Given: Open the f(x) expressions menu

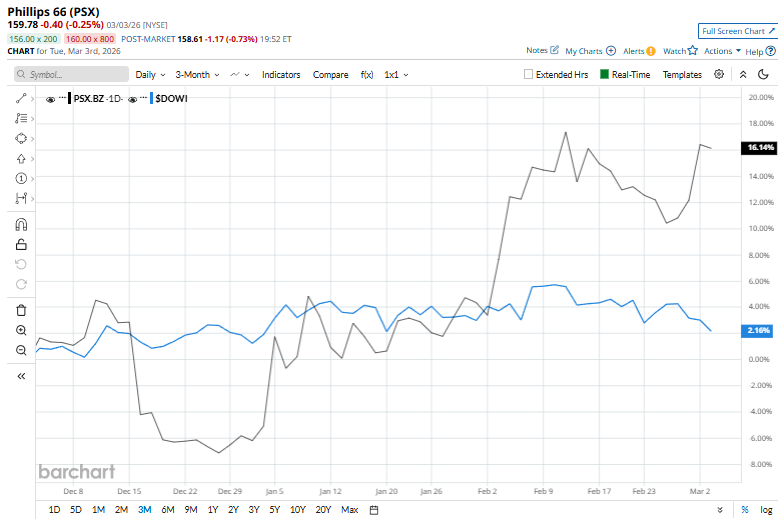Looking at the screenshot, I should point(367,75).
